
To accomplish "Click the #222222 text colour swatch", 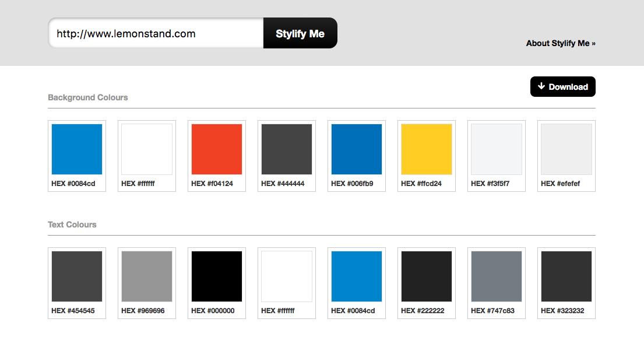I will pos(427,276).
